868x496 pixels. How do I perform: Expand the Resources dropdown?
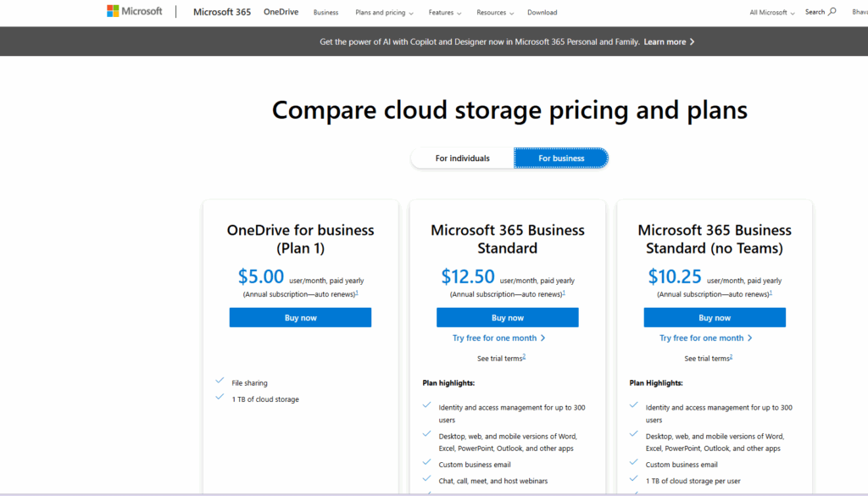click(492, 12)
